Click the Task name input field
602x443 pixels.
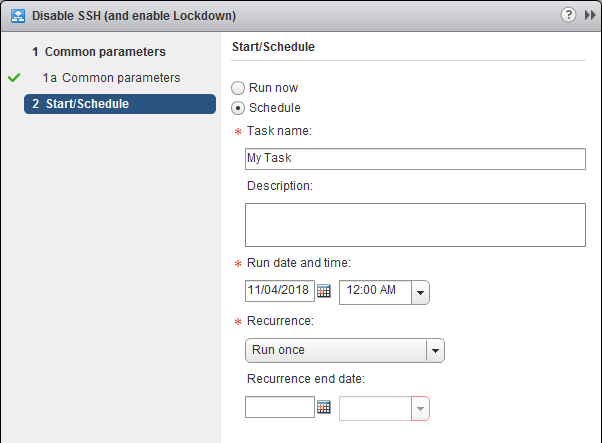[x=415, y=159]
